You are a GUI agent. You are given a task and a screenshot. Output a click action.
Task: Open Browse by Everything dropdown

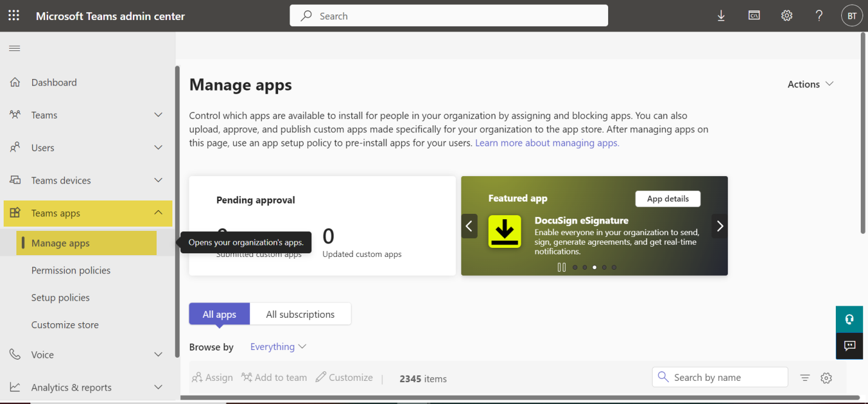pos(278,347)
